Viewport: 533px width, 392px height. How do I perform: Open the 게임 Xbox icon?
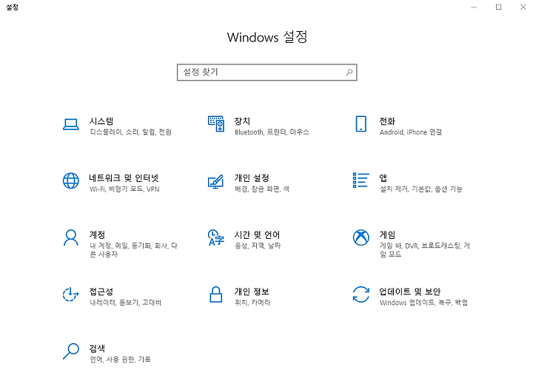tap(361, 237)
